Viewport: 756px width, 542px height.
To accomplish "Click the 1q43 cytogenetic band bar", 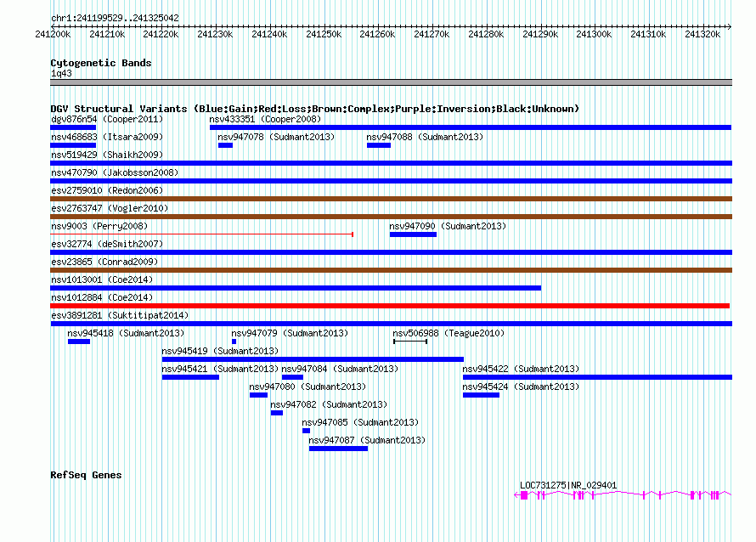I will [x=391, y=82].
